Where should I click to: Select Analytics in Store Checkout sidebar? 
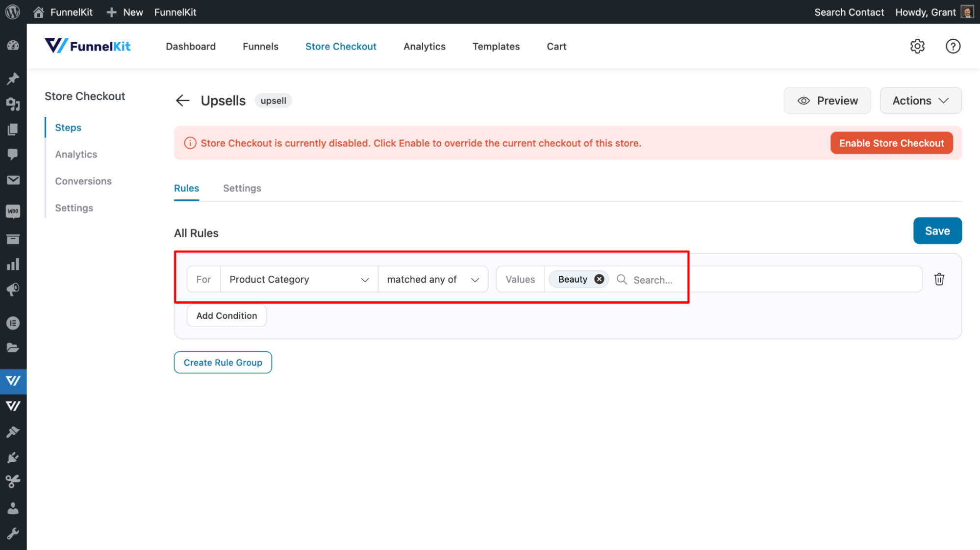(x=76, y=155)
